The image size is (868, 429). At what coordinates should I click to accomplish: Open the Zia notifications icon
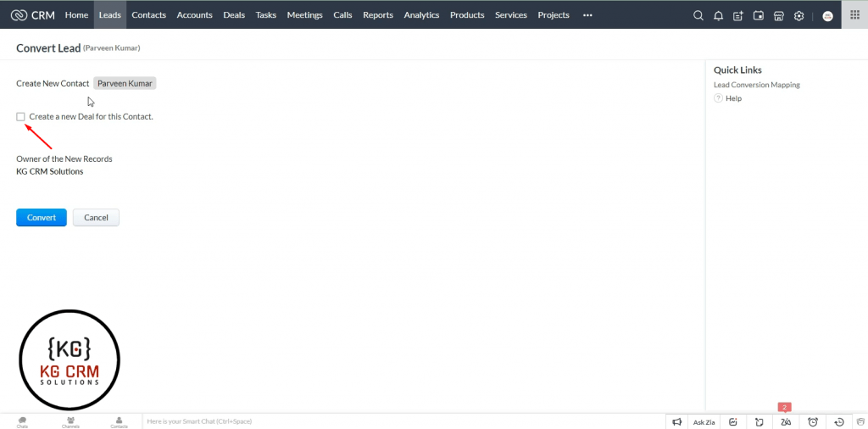pos(786,422)
